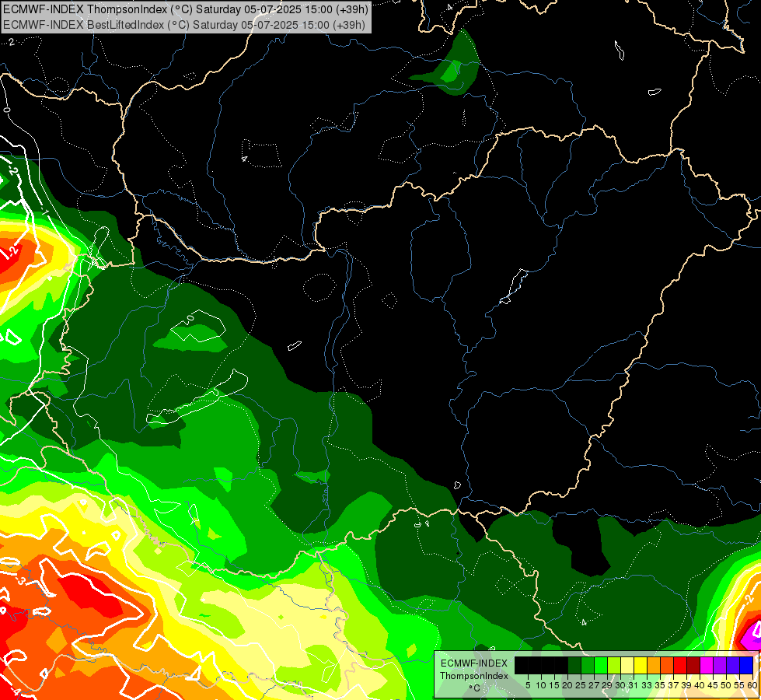Click the legend tick value 27

594,685
